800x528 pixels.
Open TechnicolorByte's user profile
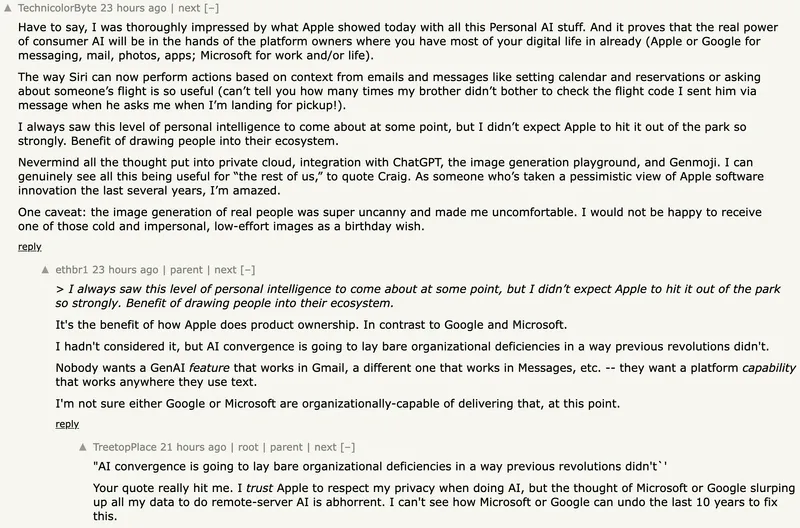click(60, 8)
